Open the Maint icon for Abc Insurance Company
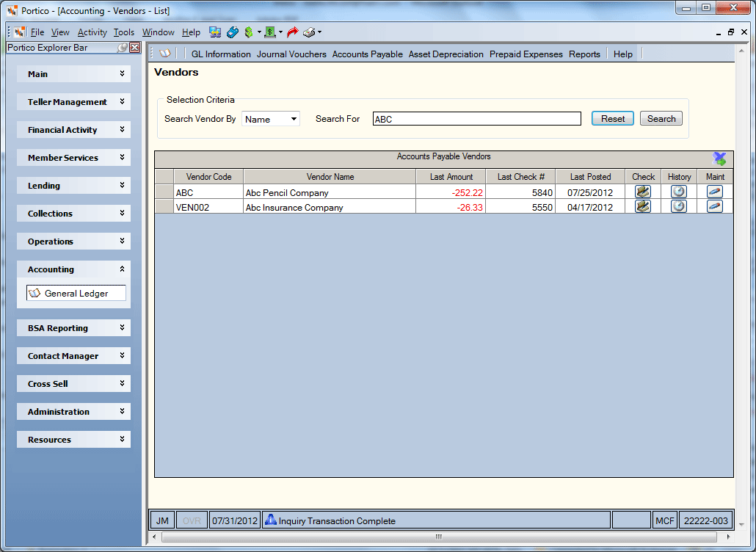 pos(715,207)
